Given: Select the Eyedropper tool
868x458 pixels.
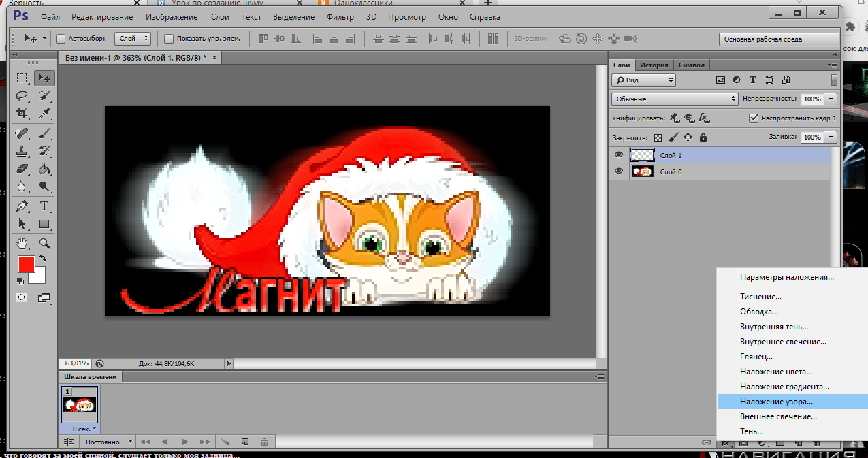Looking at the screenshot, I should click(44, 114).
